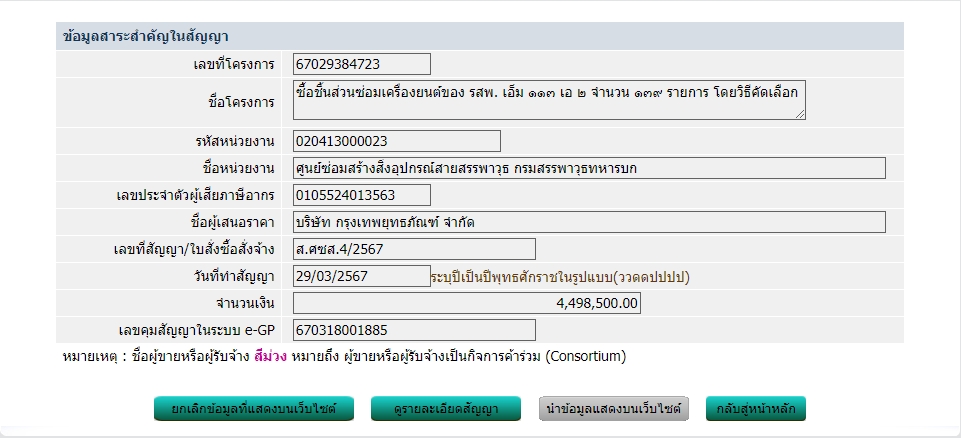Focus the taxpayer ID field 0105524013563
The height and width of the screenshot is (438, 961).
(x=362, y=195)
